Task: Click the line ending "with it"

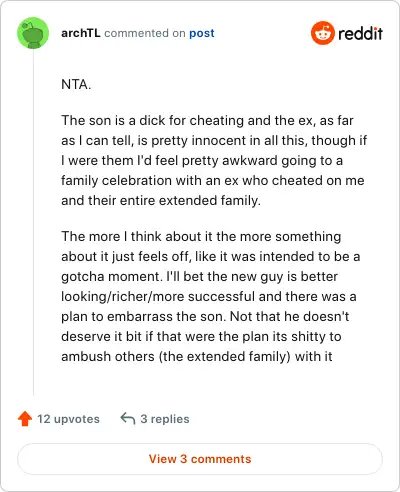Action: 197,356
